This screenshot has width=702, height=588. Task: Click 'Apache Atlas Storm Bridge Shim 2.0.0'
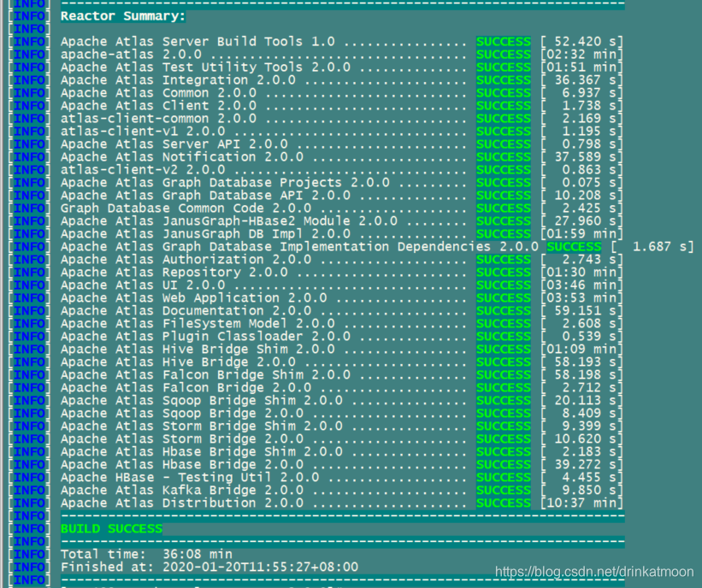point(202,426)
